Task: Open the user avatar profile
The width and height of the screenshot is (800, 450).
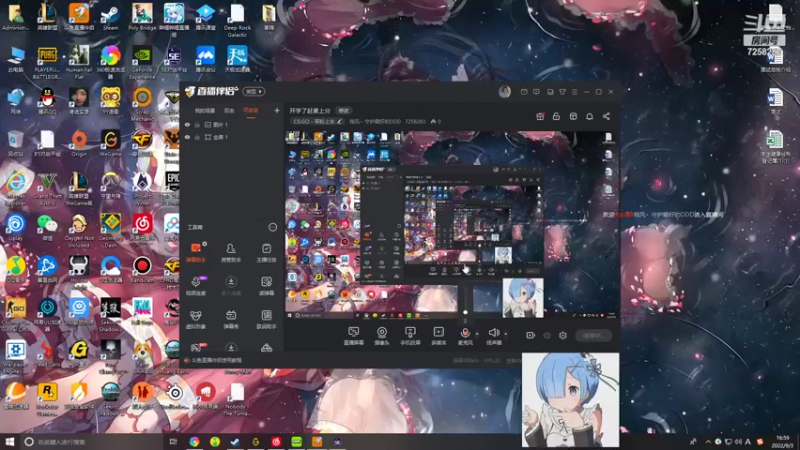Action: click(505, 91)
